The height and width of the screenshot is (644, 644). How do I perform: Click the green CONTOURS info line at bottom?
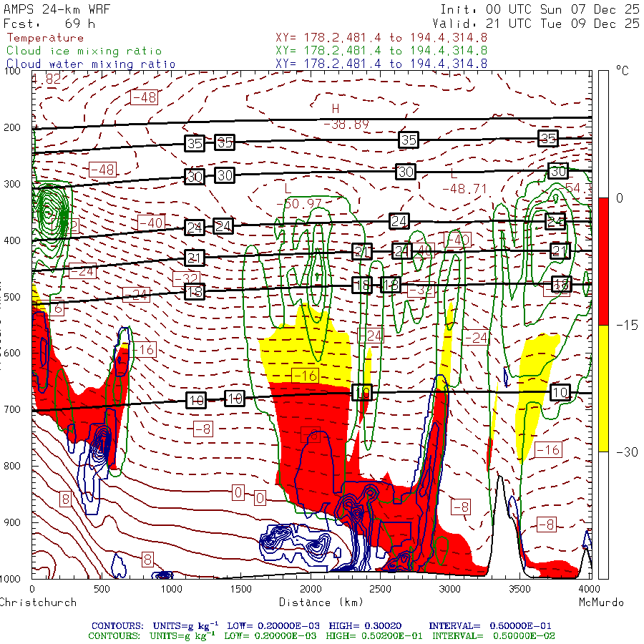(321, 635)
